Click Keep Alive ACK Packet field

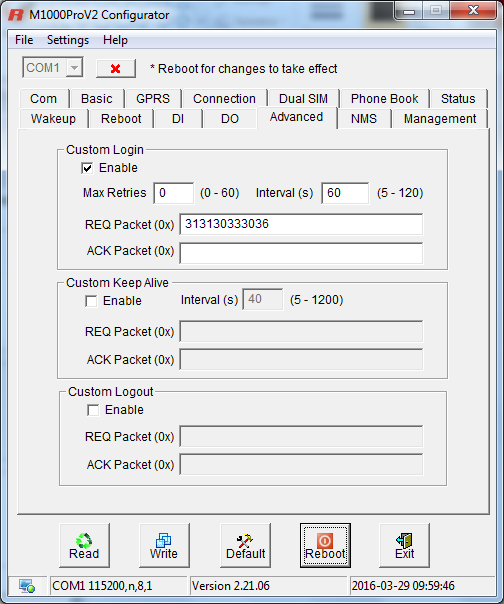coord(301,359)
